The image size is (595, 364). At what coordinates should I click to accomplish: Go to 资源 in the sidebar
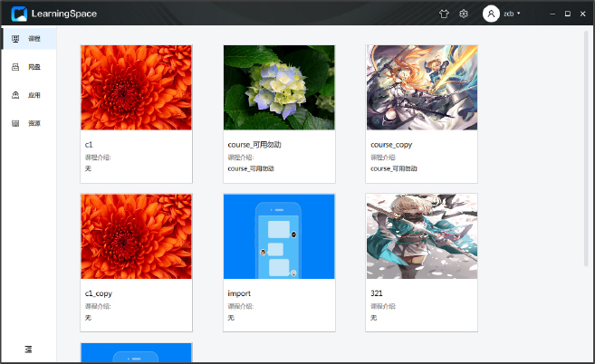[x=28, y=123]
